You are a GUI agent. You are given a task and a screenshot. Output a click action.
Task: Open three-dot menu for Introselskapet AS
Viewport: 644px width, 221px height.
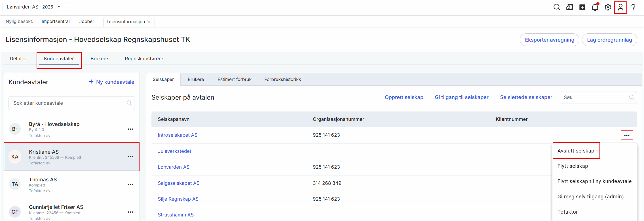[627, 135]
